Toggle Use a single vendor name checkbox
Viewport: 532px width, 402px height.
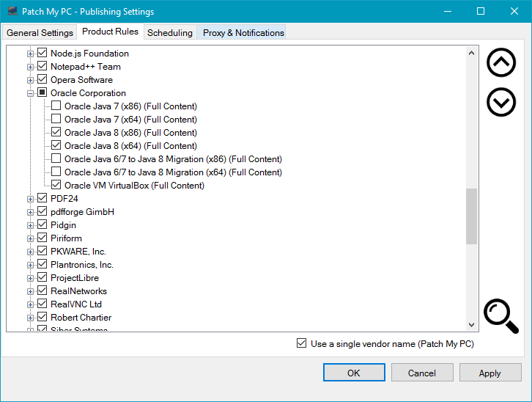[301, 343]
